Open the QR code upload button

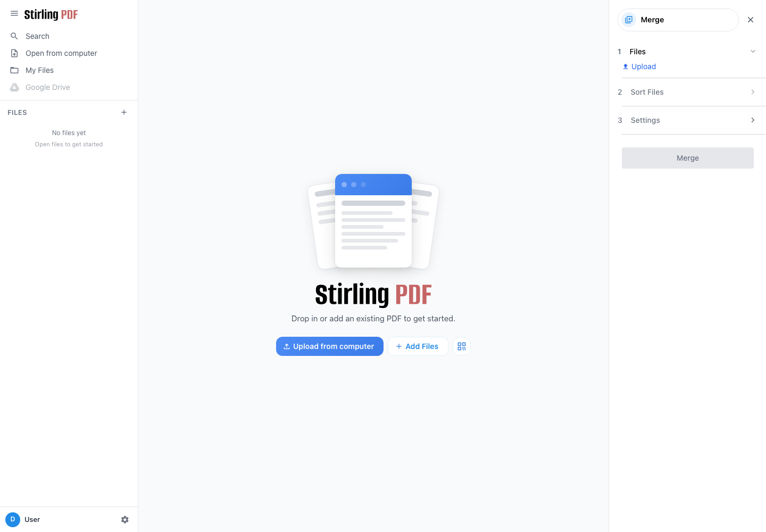pos(462,346)
